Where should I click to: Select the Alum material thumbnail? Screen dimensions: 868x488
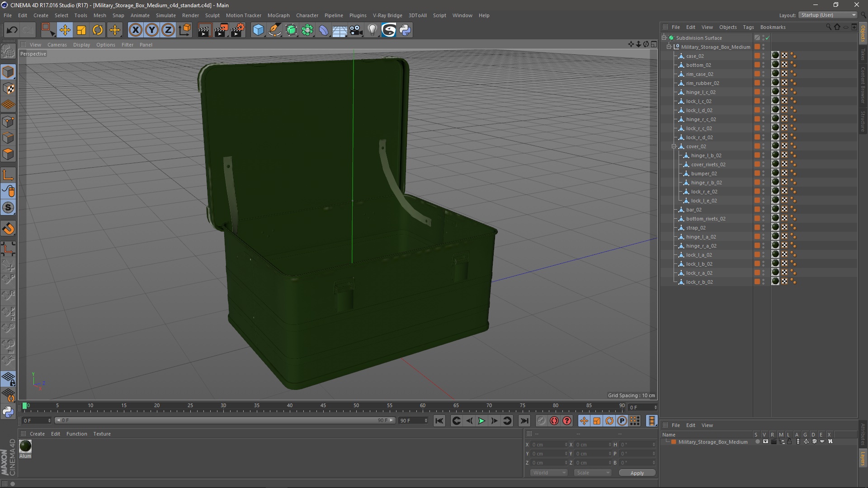[x=25, y=446]
